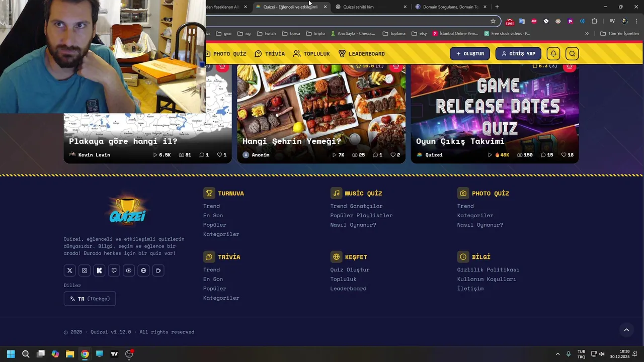Open TR (Türkçe) language selector
This screenshot has height=362, width=644.
click(90, 299)
